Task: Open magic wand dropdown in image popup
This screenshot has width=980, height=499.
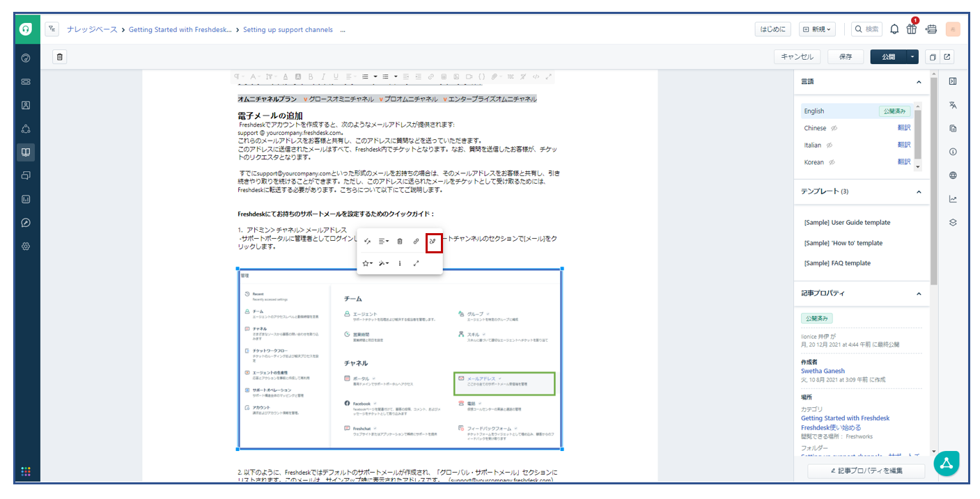Action: 384,263
